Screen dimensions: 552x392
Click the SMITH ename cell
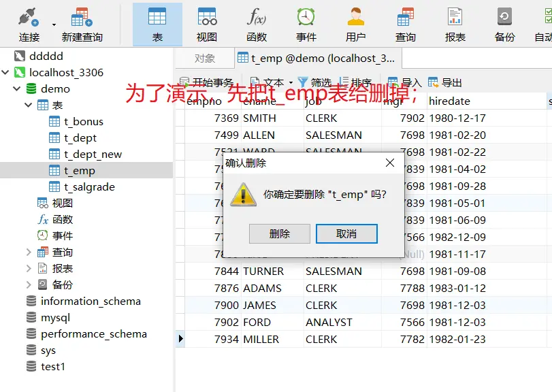pyautogui.click(x=272, y=118)
